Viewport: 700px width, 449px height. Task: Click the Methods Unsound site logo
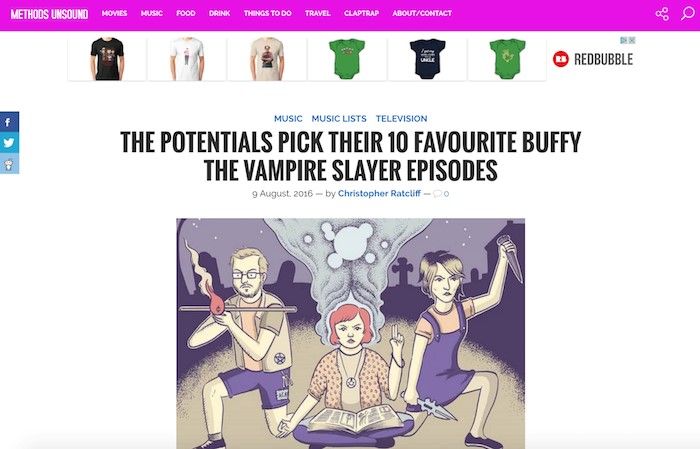pyautogui.click(x=50, y=14)
